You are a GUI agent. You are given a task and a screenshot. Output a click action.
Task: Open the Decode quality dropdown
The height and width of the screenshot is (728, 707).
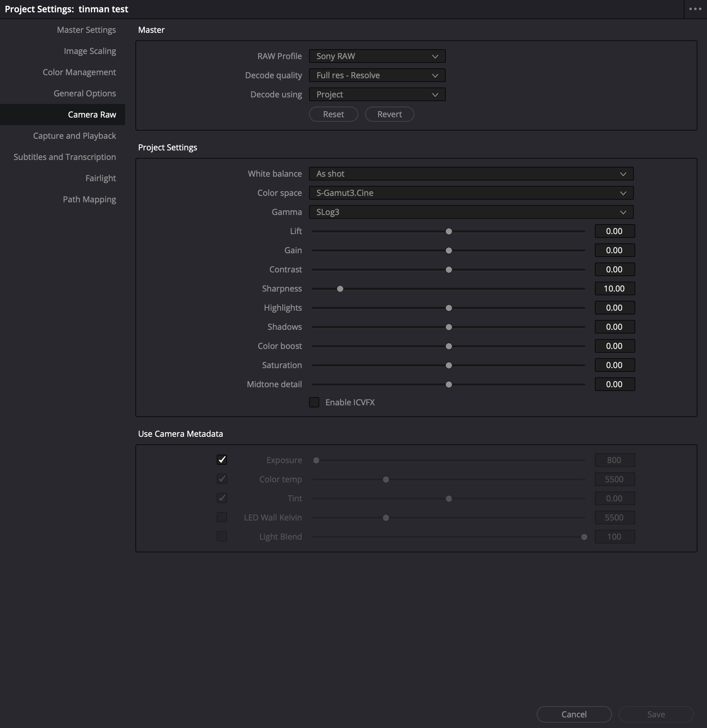click(376, 76)
